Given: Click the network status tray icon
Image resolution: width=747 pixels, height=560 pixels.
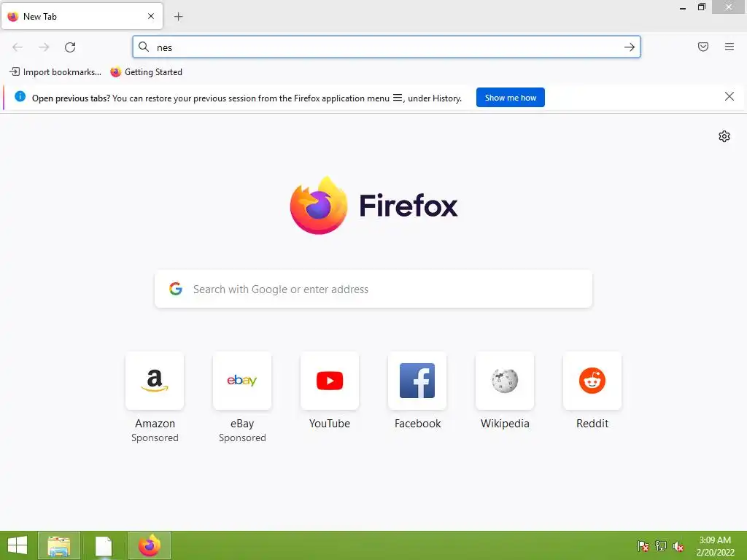Looking at the screenshot, I should pyautogui.click(x=661, y=545).
